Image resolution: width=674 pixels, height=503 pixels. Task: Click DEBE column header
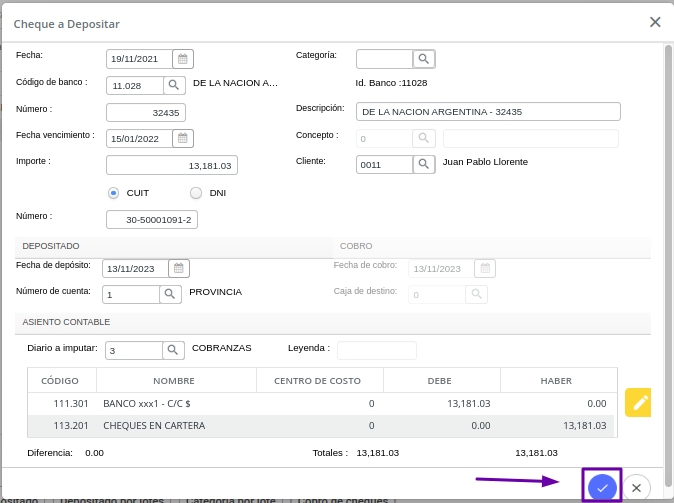click(442, 380)
